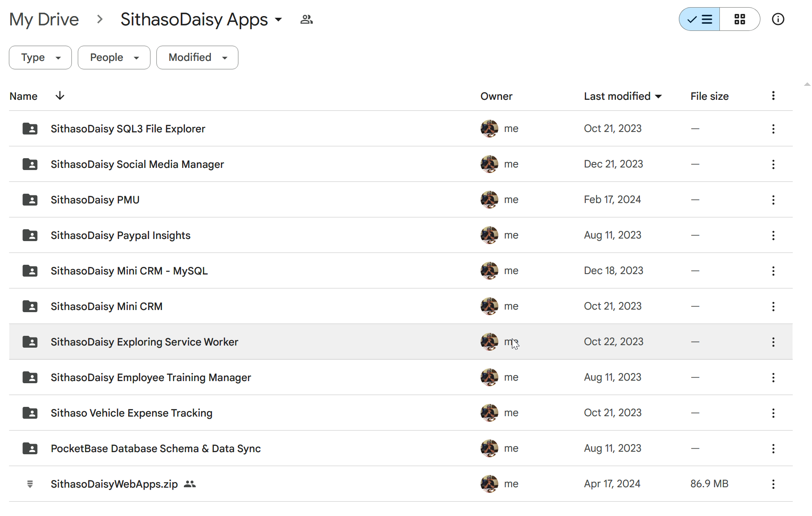Screen dimensions: 812x516
Task: Open the view details info icon
Action: click(778, 19)
